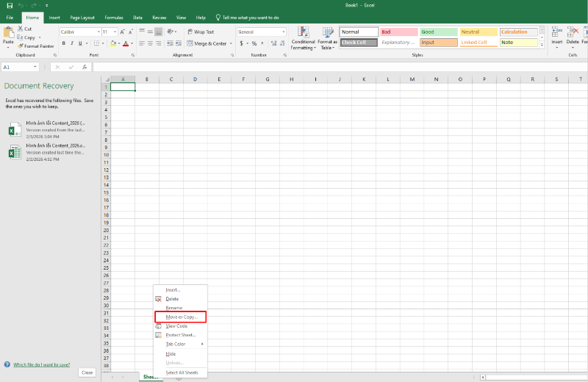Click the Insert cells icon
The height and width of the screenshot is (382, 588).
(557, 32)
